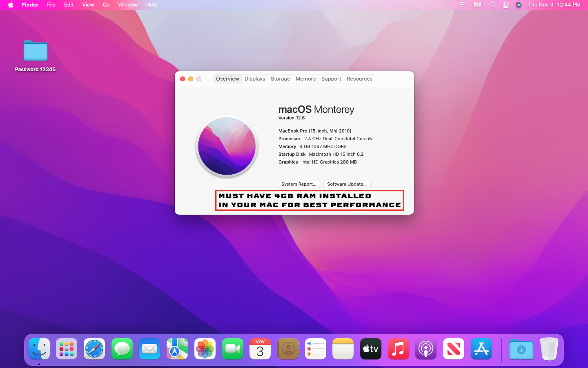The width and height of the screenshot is (588, 368).
Task: Switch to the Overview tab
Action: (227, 79)
